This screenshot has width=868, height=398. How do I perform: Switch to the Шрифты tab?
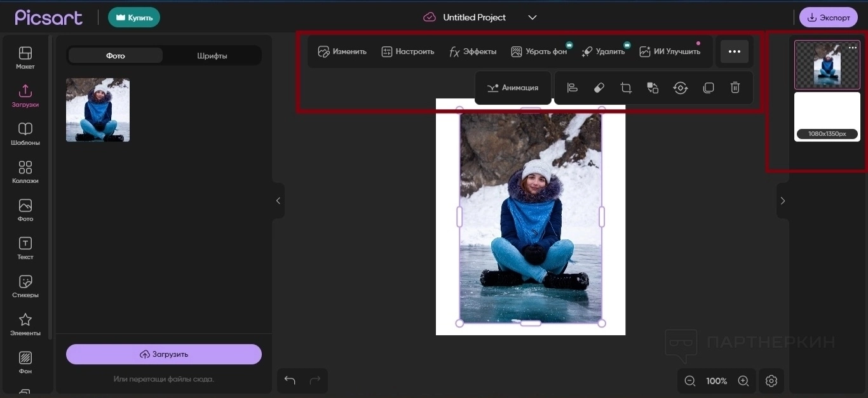[x=212, y=56]
